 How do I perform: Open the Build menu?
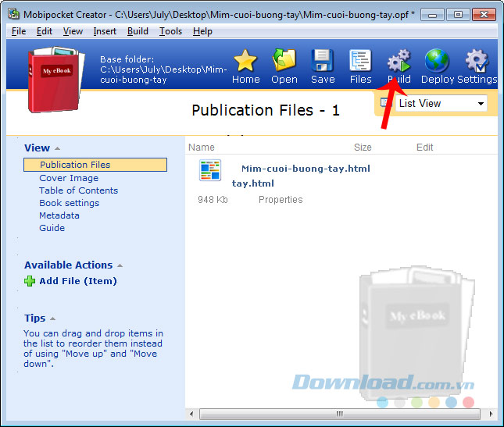(138, 31)
